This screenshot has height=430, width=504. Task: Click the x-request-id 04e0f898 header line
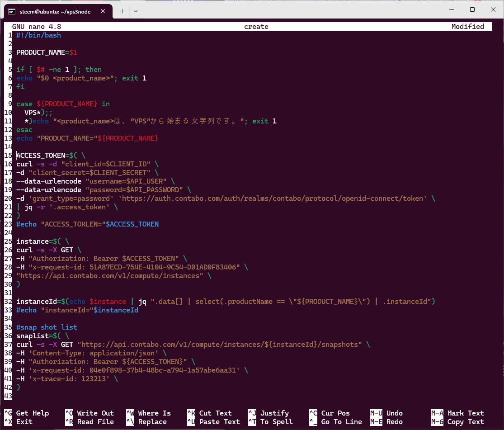tap(132, 370)
